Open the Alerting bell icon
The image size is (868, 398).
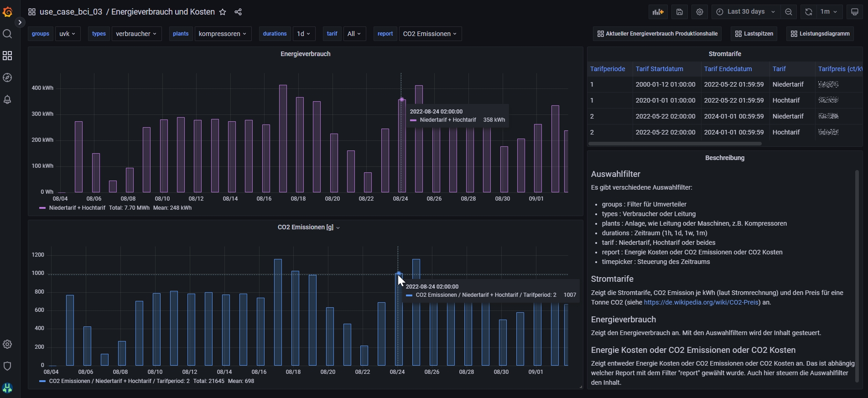point(7,99)
